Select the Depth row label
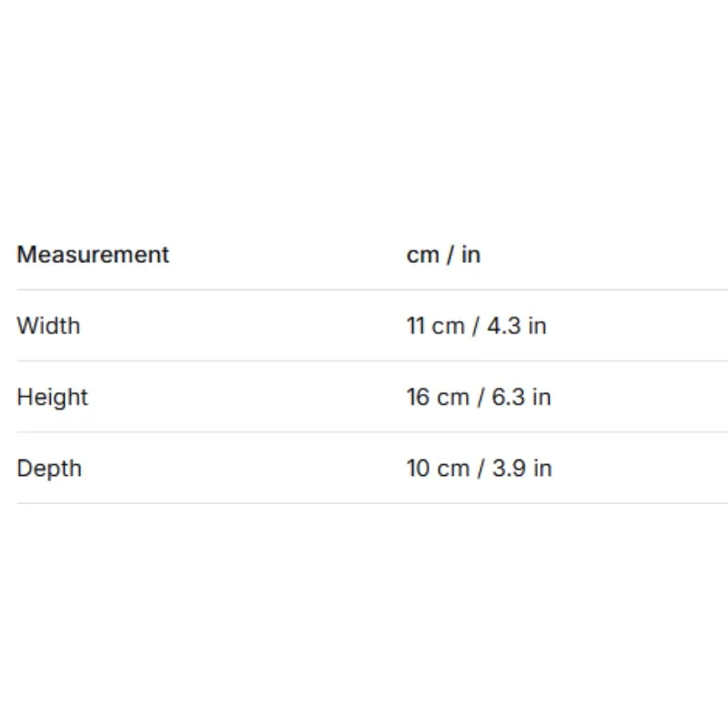 (x=49, y=469)
